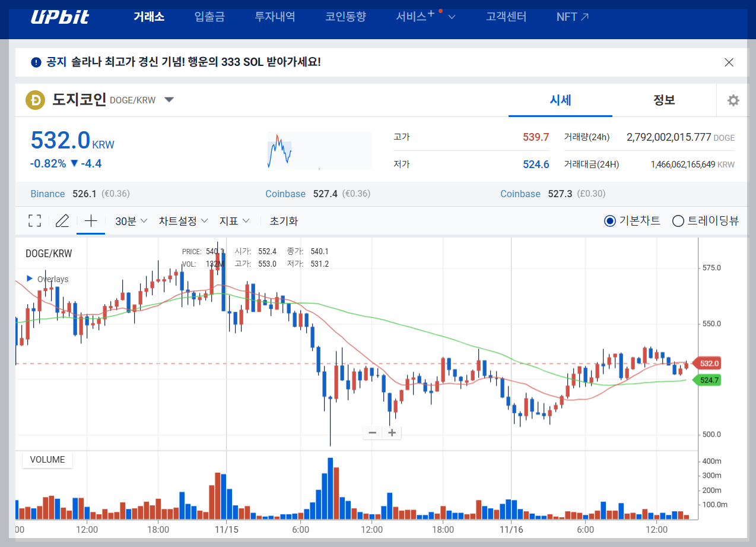Image resolution: width=756 pixels, height=547 pixels.
Task: Click the chart zoom-in plus icon
Action: point(391,432)
